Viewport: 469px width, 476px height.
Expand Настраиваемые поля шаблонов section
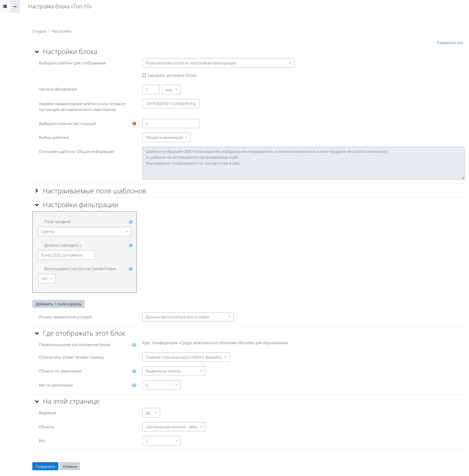pyautogui.click(x=37, y=191)
